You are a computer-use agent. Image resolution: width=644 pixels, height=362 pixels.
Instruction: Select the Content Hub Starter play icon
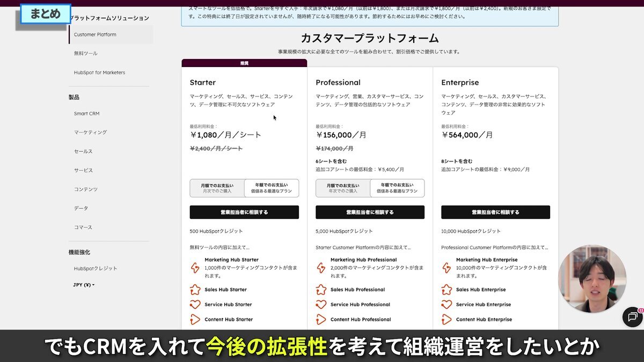point(195,319)
